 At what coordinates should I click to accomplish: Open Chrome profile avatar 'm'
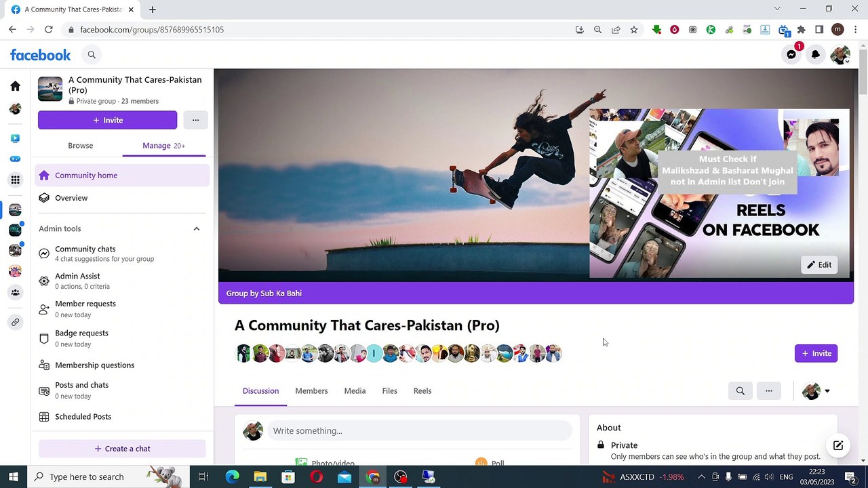[837, 30]
